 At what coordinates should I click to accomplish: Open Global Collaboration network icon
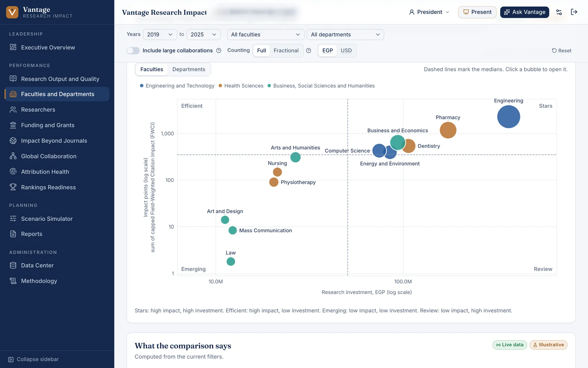point(13,156)
